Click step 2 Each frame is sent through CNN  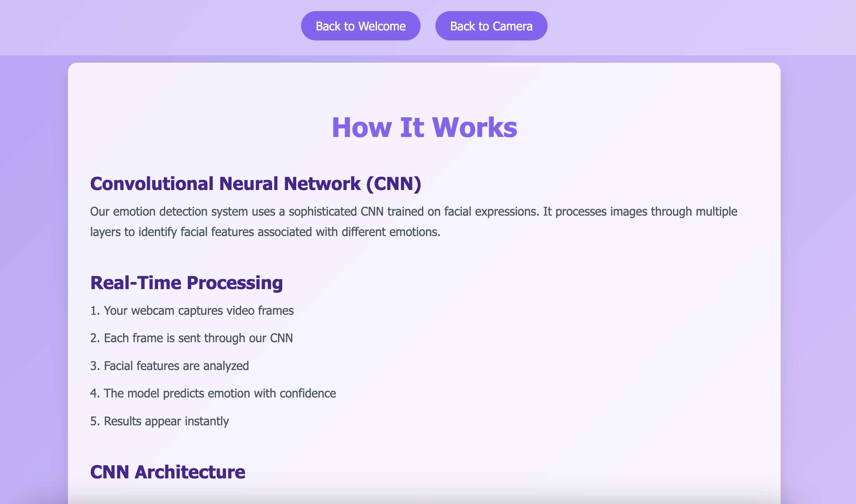tap(192, 338)
